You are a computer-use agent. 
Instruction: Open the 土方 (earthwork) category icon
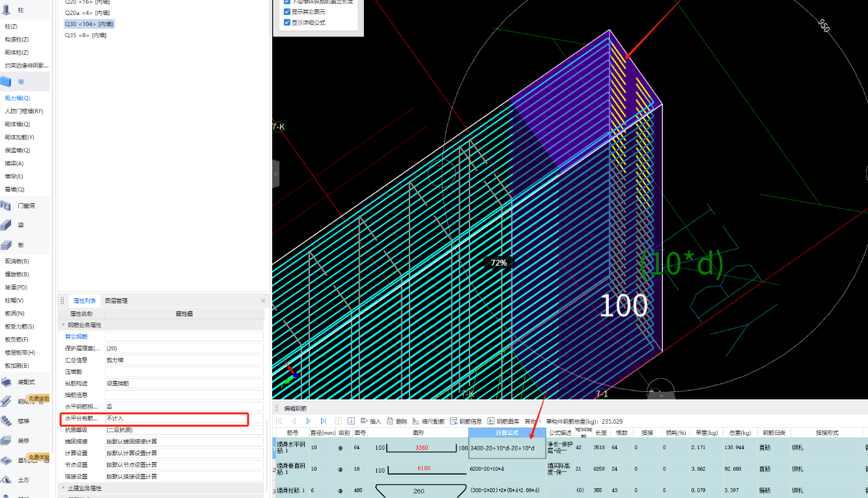pyautogui.click(x=7, y=480)
